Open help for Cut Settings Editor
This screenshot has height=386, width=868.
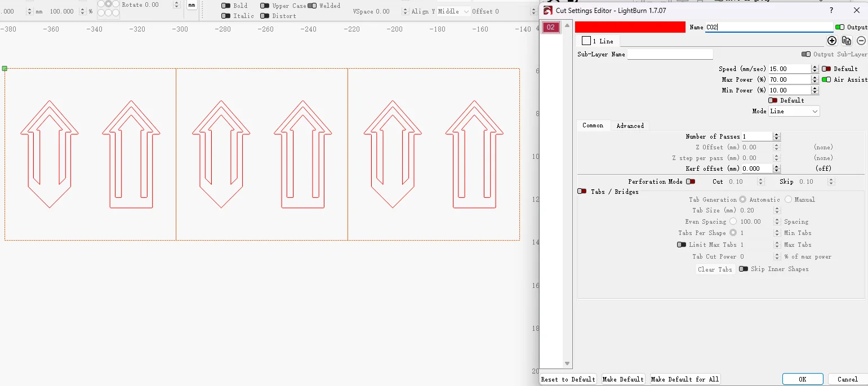tap(832, 10)
